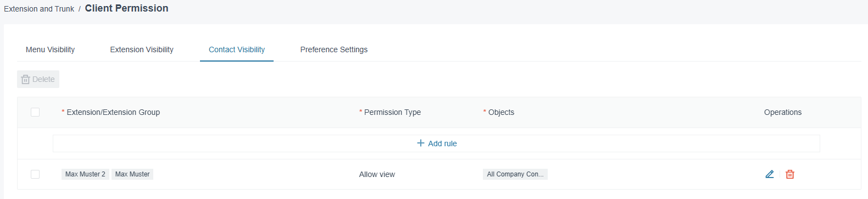
Task: Delete the Allow view rule with red trash icon
Action: click(x=790, y=174)
